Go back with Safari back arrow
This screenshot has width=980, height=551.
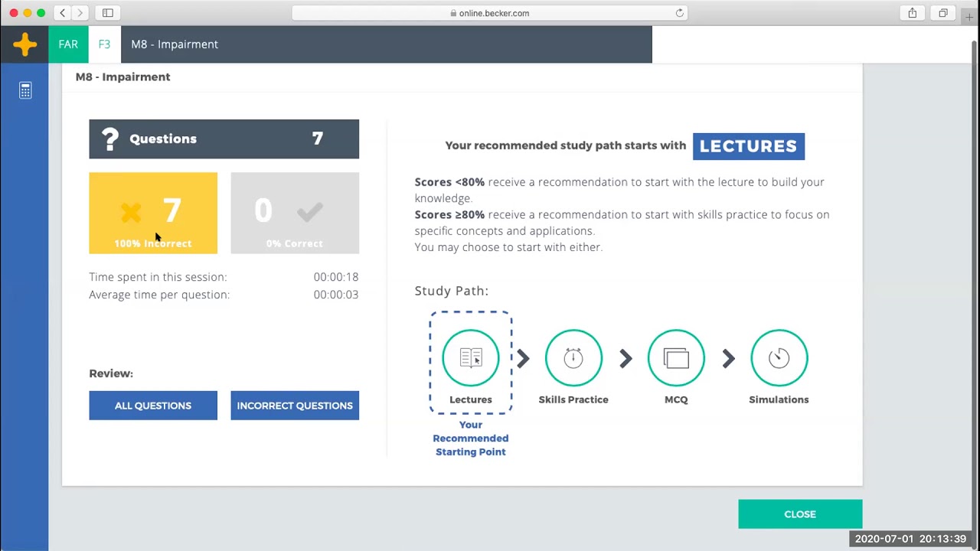point(63,13)
